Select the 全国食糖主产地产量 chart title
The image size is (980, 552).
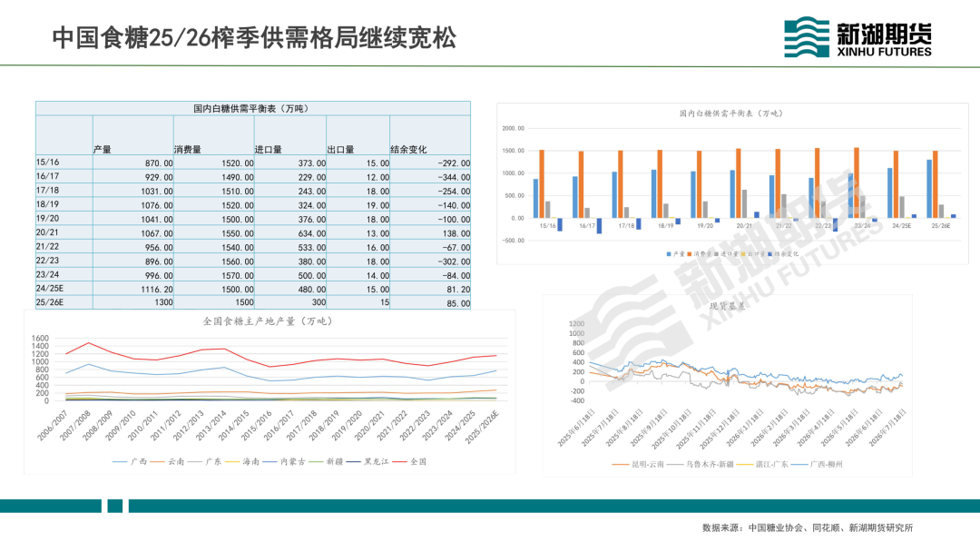(268, 321)
